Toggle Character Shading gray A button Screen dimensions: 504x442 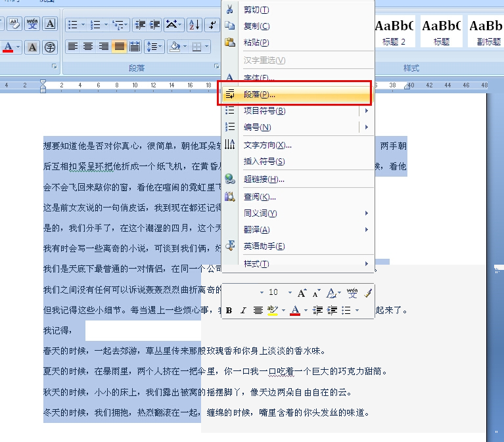[x=32, y=47]
